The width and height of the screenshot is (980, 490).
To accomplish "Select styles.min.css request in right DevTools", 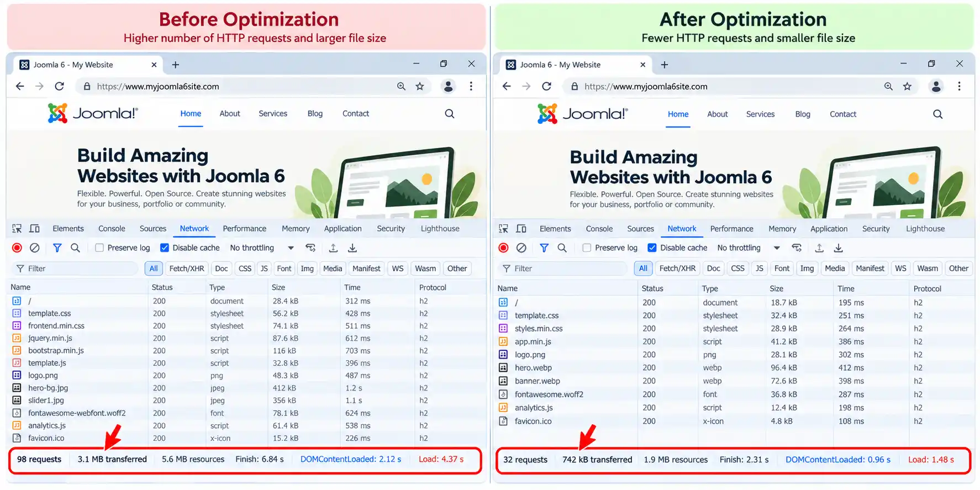I will pos(734,328).
